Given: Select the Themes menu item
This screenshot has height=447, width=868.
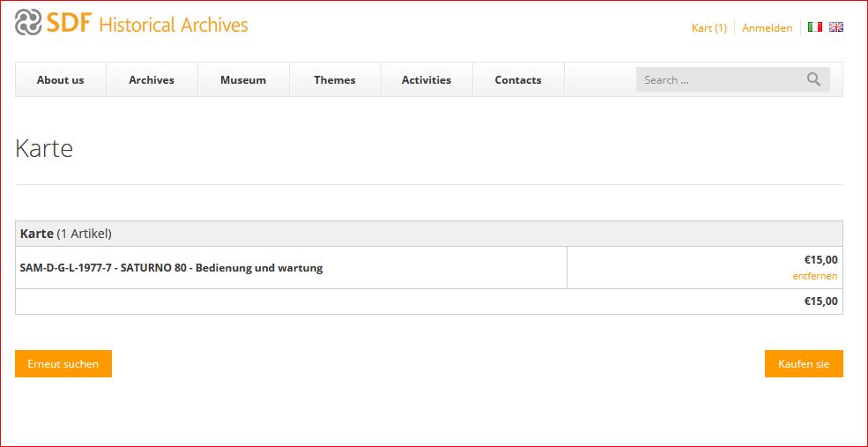Looking at the screenshot, I should (335, 80).
